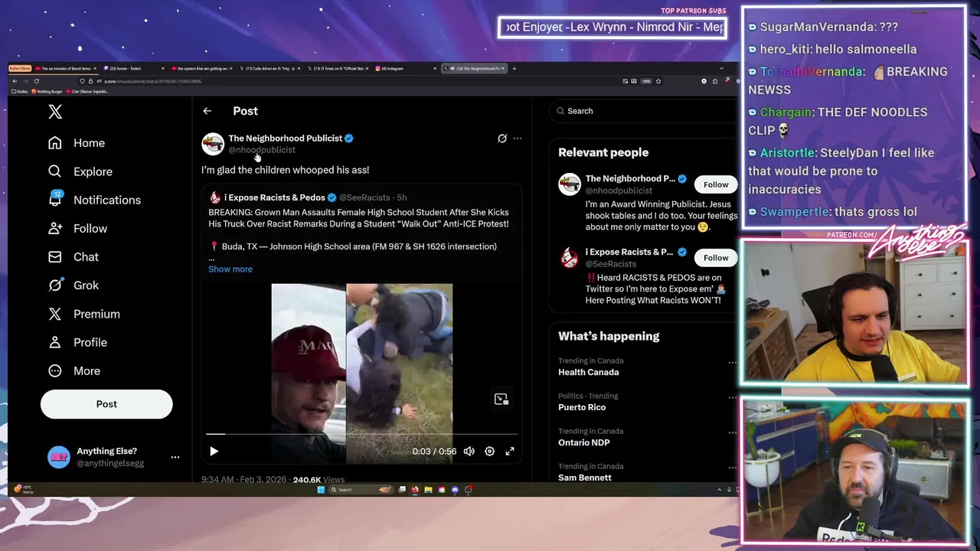Image resolution: width=980 pixels, height=551 pixels.
Task: Switch to 'six minutes of Bondi' browser tab
Action: [x=67, y=69]
